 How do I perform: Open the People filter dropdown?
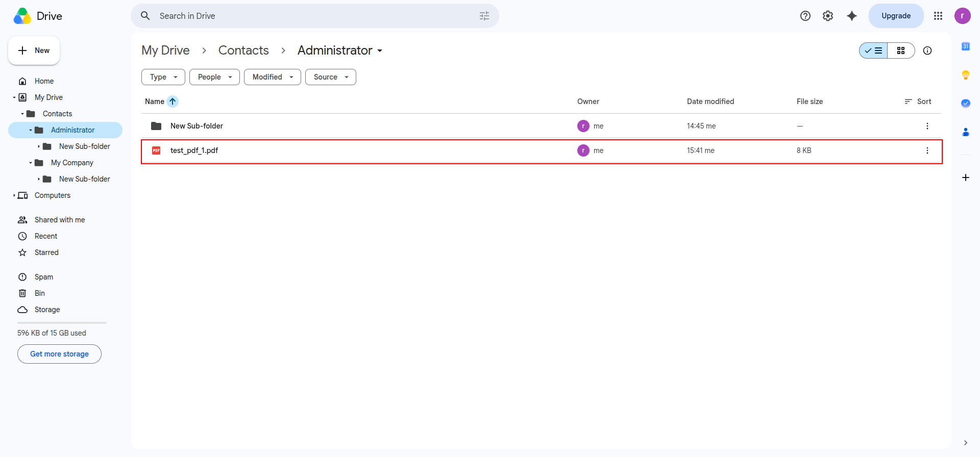214,77
